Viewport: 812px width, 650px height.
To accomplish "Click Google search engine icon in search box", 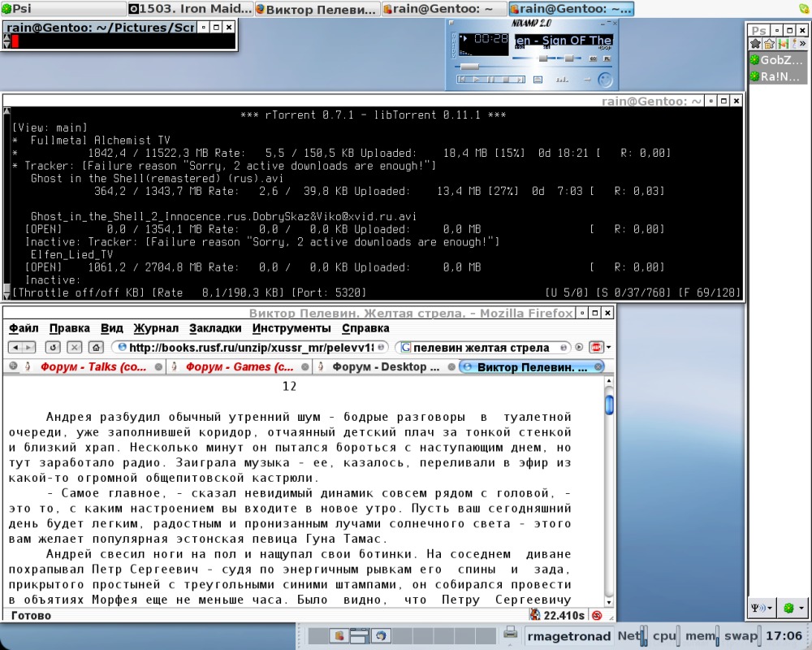I will pyautogui.click(x=406, y=347).
